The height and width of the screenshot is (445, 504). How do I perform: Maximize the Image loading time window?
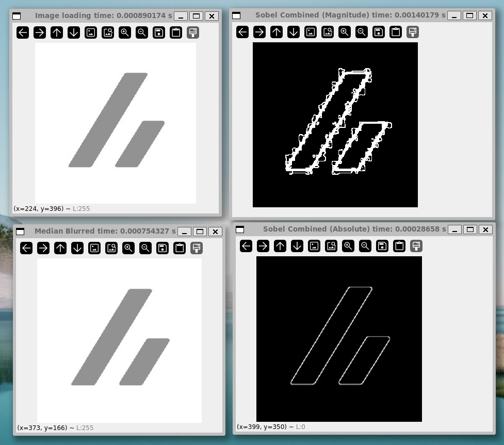pos(197,16)
